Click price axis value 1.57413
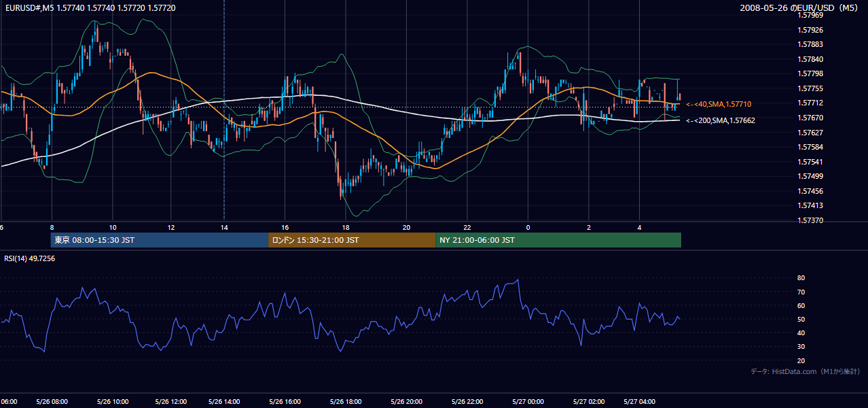The height and width of the screenshot is (408, 868). click(810, 206)
